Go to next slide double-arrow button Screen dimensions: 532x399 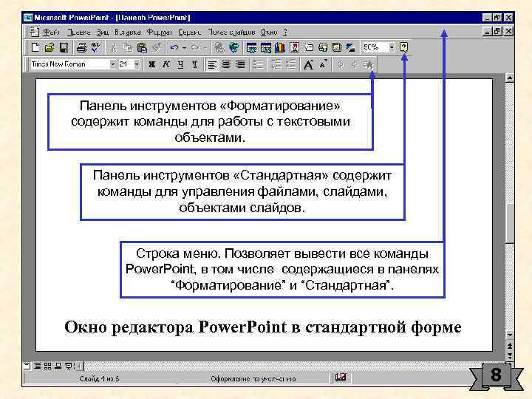pos(510,355)
